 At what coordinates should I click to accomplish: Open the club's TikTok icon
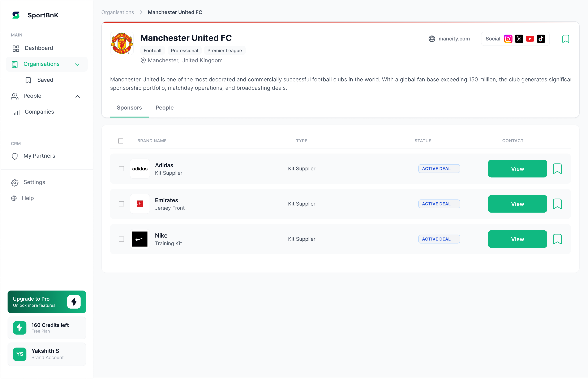point(541,39)
